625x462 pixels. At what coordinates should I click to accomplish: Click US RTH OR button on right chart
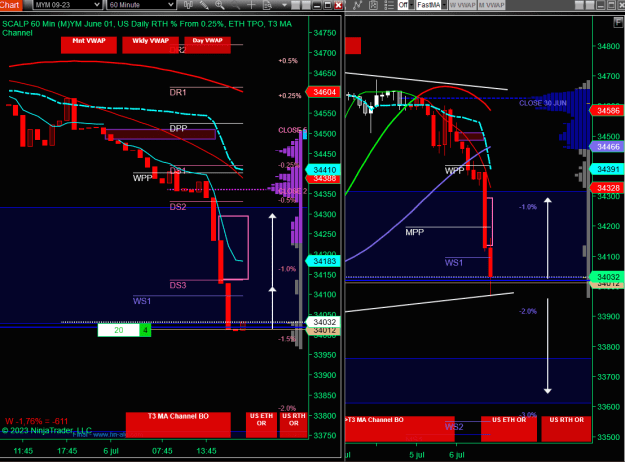566,429
